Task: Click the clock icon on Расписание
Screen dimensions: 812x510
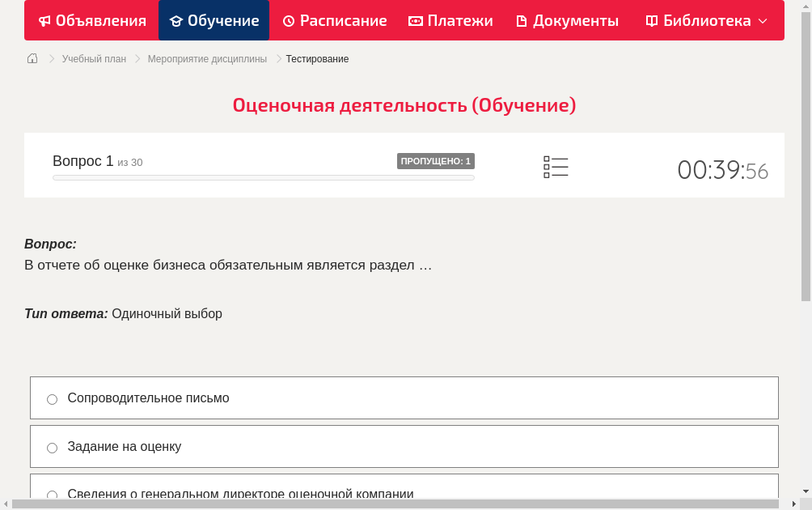Action: [288, 20]
